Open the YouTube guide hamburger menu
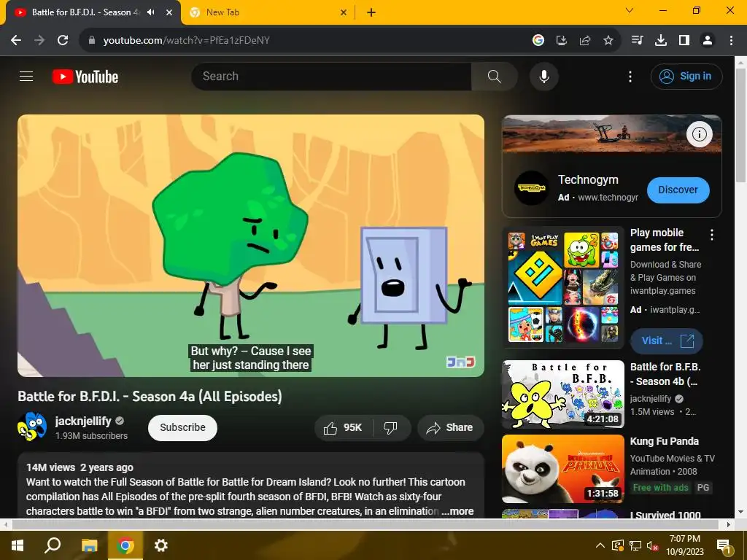The width and height of the screenshot is (747, 560). (x=26, y=76)
